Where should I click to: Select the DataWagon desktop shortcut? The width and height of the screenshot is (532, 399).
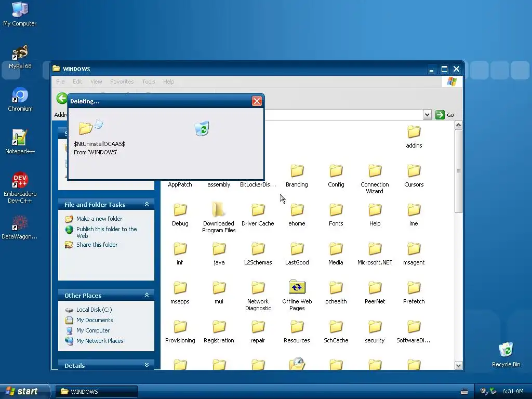pyautogui.click(x=20, y=227)
